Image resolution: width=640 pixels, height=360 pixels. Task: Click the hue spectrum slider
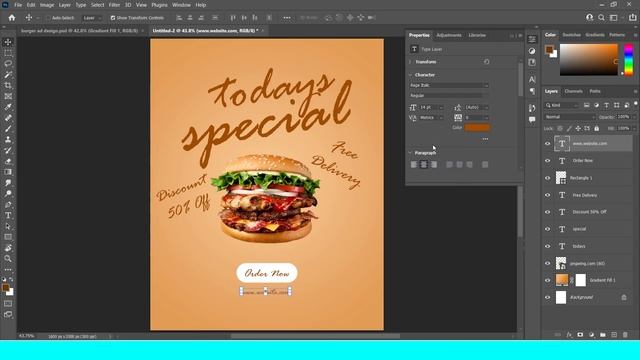pos(629,60)
